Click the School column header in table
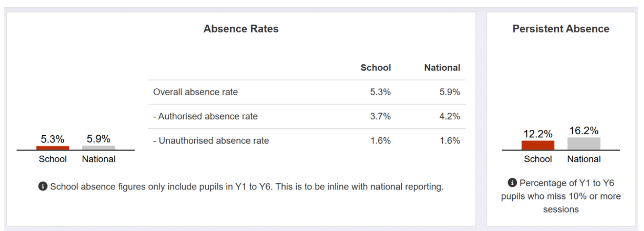This screenshot has height=231, width=644. [375, 68]
